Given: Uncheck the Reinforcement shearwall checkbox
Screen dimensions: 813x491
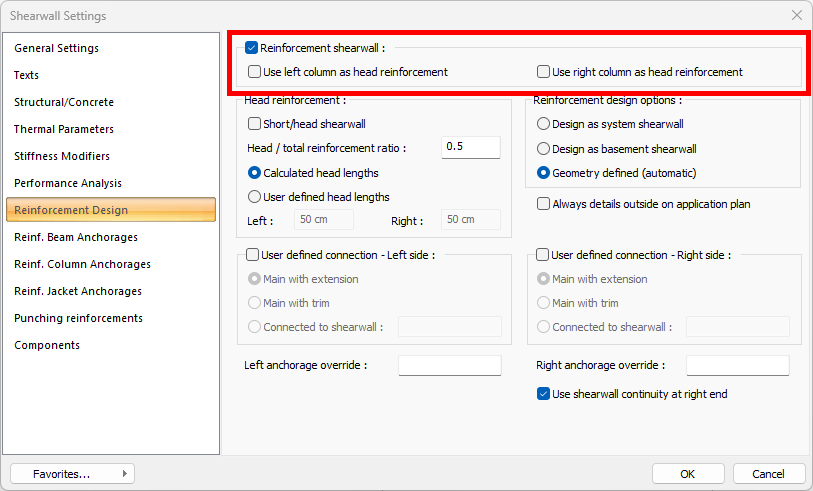Looking at the screenshot, I should pos(252,47).
